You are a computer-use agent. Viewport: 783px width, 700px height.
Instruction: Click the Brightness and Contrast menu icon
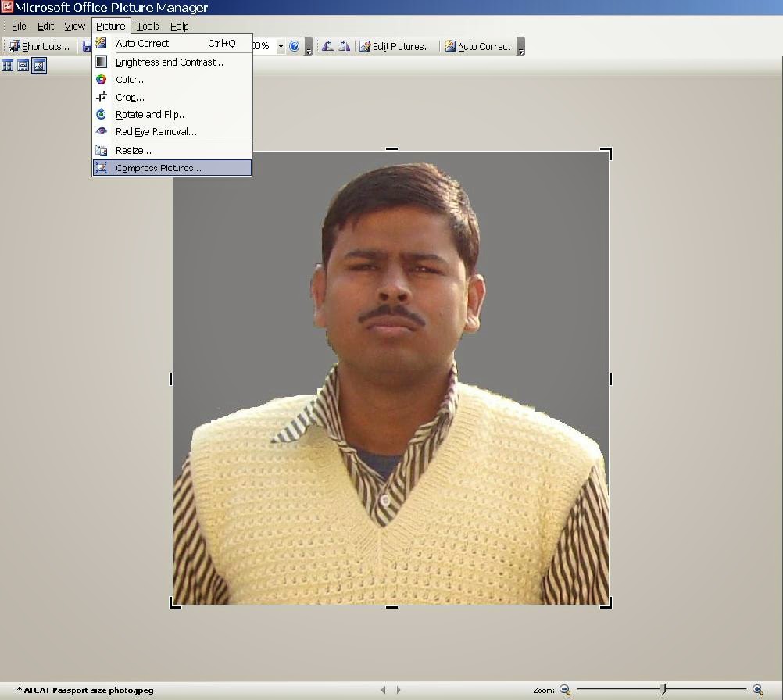point(102,62)
